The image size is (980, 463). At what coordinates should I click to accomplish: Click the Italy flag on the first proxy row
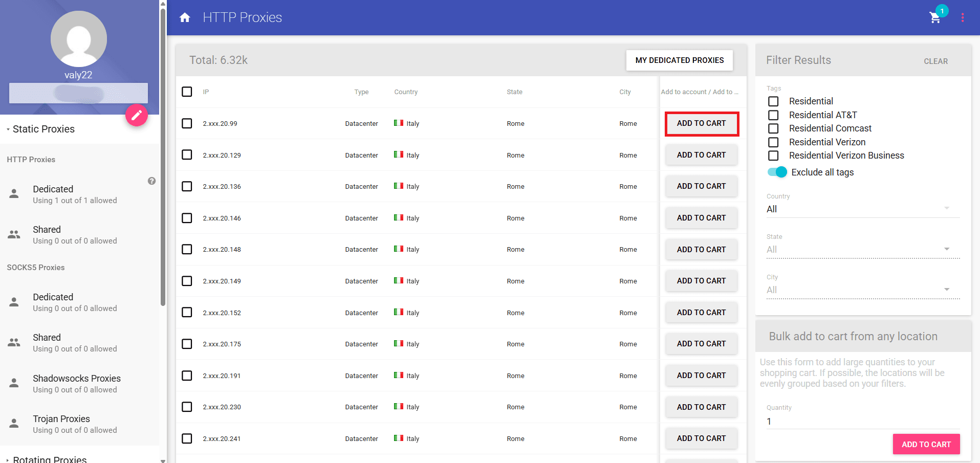point(399,123)
